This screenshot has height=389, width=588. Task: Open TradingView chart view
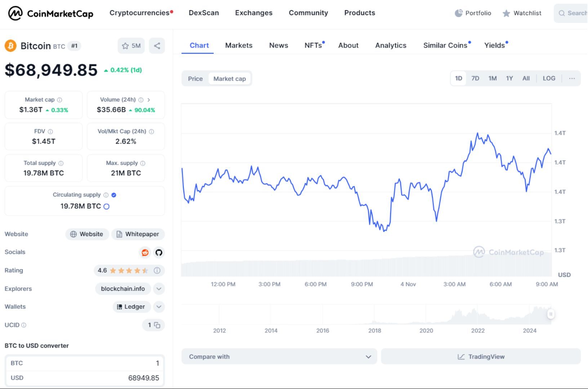[x=481, y=357]
